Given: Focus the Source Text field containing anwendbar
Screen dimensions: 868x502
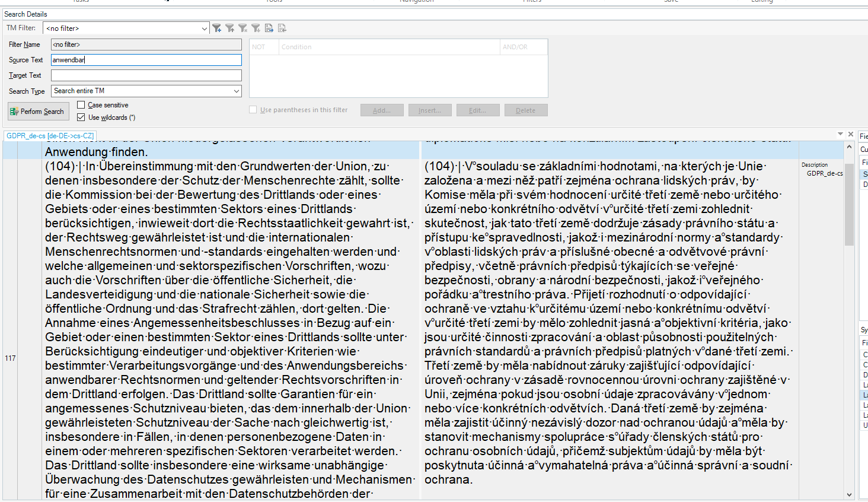Looking at the screenshot, I should coord(146,60).
